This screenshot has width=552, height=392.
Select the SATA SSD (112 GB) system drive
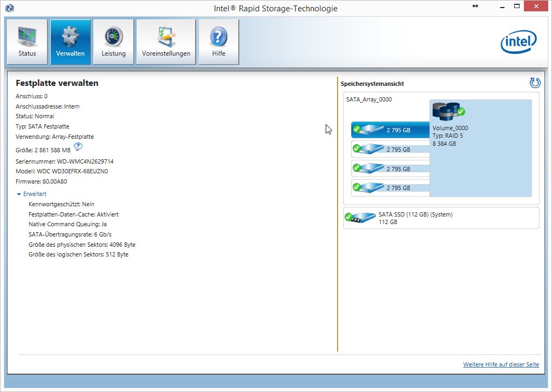point(441,218)
